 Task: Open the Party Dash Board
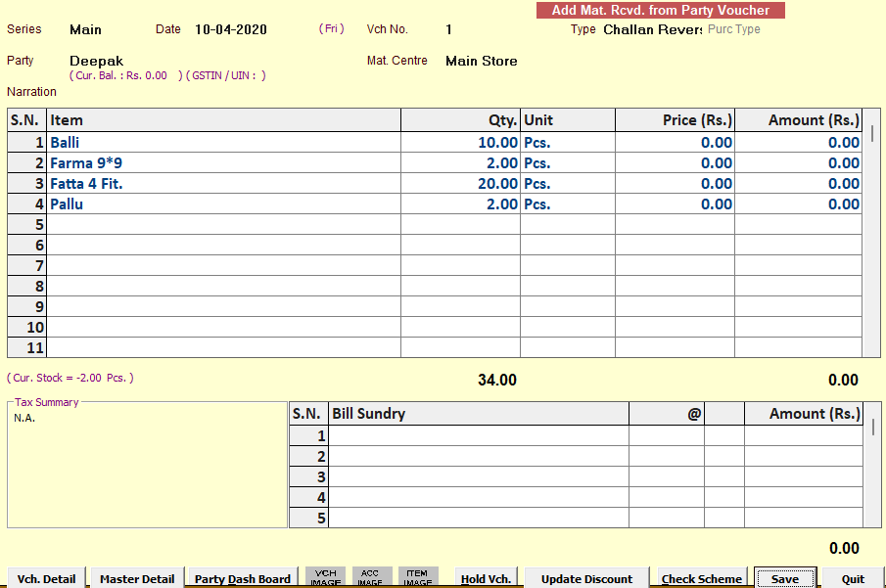click(243, 578)
